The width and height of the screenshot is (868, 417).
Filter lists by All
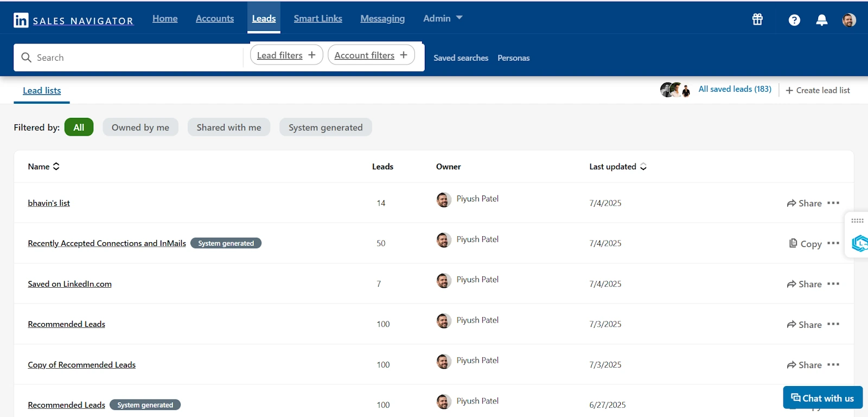pos(79,127)
